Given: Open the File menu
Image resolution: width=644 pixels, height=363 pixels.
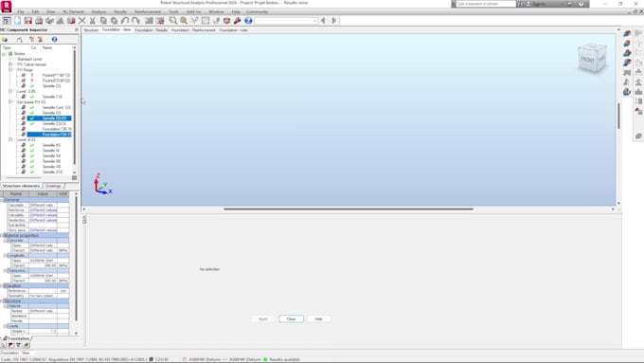Looking at the screenshot, I should [21, 12].
